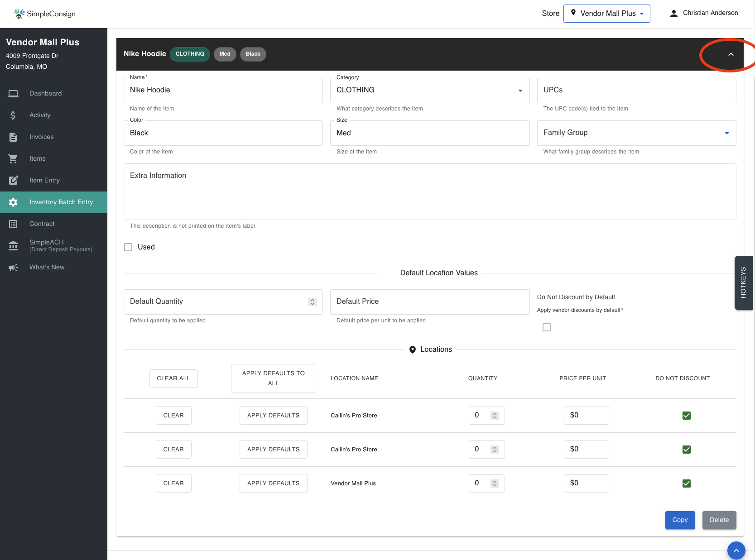
Task: Click the Activity dollar sign icon
Action: click(x=13, y=115)
